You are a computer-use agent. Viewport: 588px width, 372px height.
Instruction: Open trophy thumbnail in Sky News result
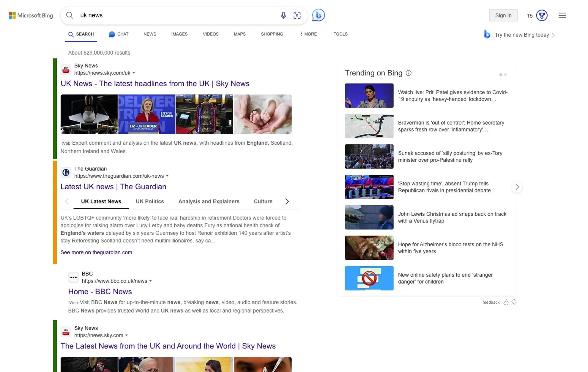click(205, 114)
